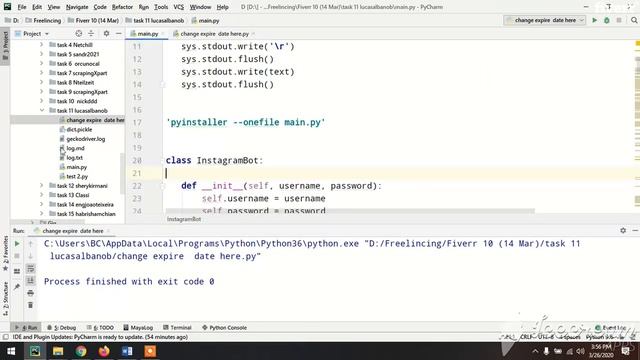Open the Structure side tool window
The height and width of the screenshot is (360, 640).
point(5,298)
